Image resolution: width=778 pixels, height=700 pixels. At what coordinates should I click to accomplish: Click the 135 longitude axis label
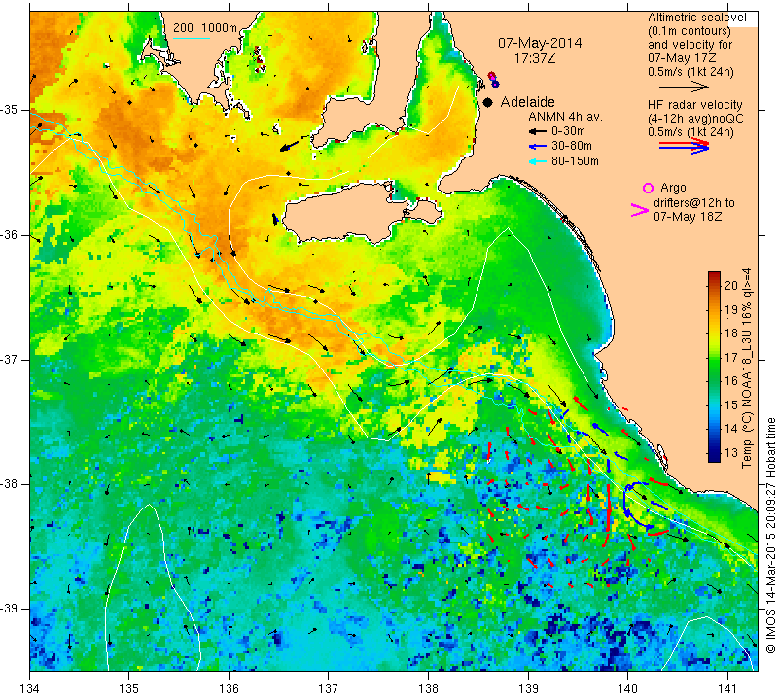tap(129, 689)
